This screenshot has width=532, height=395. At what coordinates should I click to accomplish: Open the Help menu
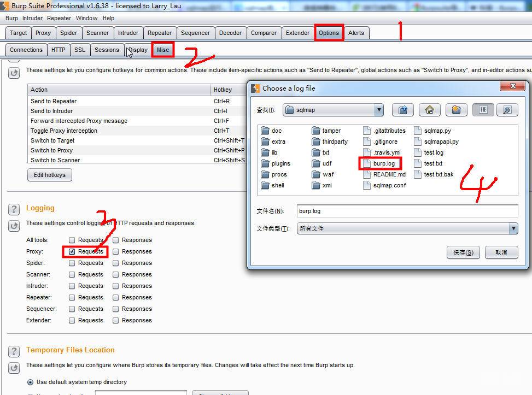[x=109, y=18]
